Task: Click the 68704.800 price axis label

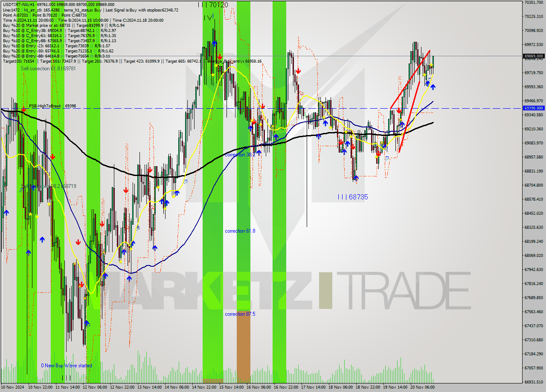Action: click(x=534, y=185)
